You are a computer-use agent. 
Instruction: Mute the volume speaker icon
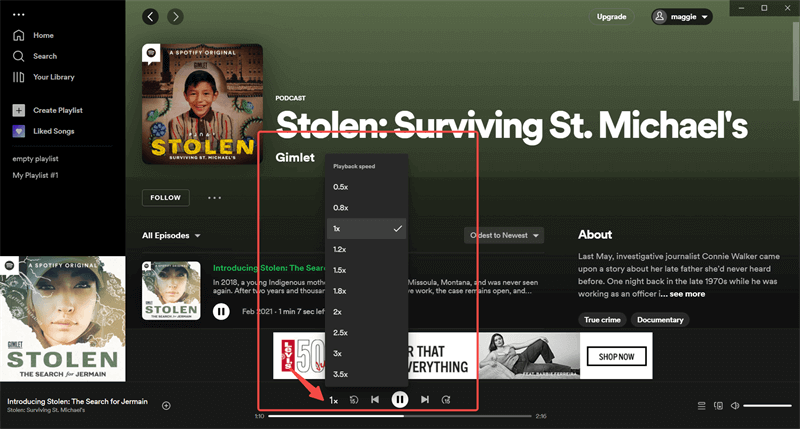pyautogui.click(x=735, y=405)
